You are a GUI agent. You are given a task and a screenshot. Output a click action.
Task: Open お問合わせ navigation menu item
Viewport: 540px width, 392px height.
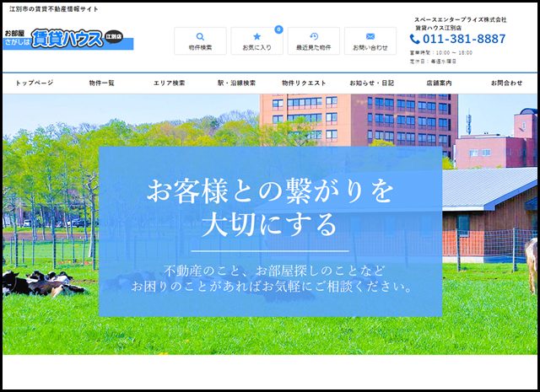[x=506, y=83]
